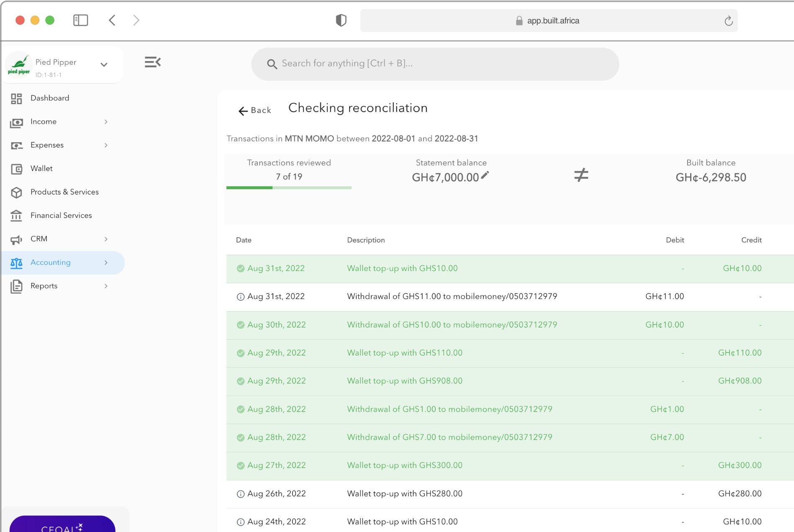Uncheck the reviewed Aug 31st wallet top-up GHS10.00 transaction
Viewport: 794px width, 532px height.
point(241,269)
